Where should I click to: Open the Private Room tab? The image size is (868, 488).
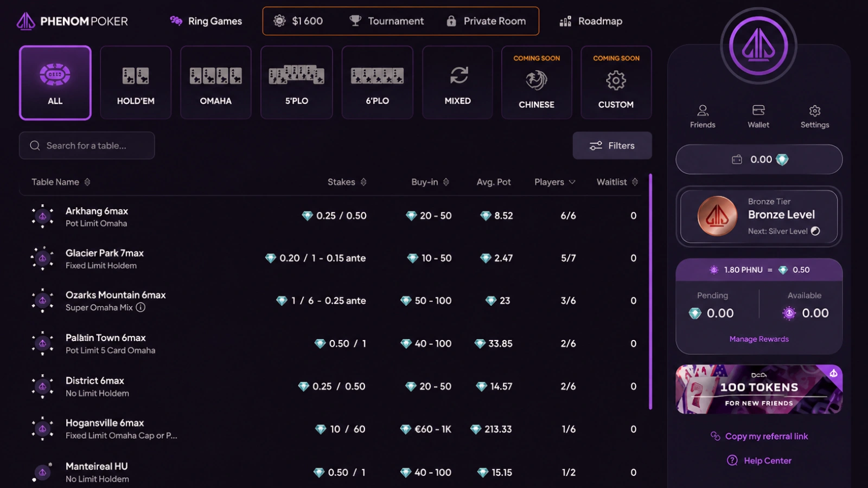pos(486,21)
